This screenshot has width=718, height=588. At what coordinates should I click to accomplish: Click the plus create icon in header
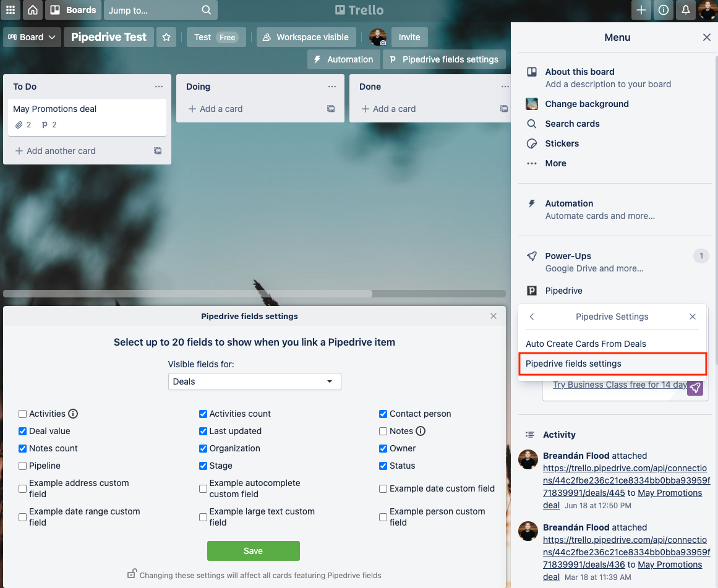coord(641,10)
